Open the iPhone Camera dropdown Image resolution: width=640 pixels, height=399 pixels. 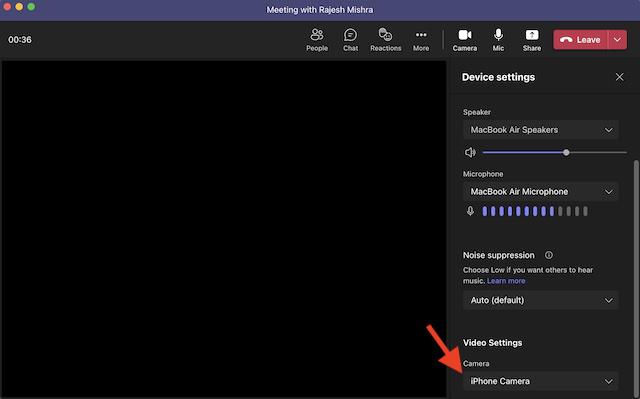[x=541, y=381]
